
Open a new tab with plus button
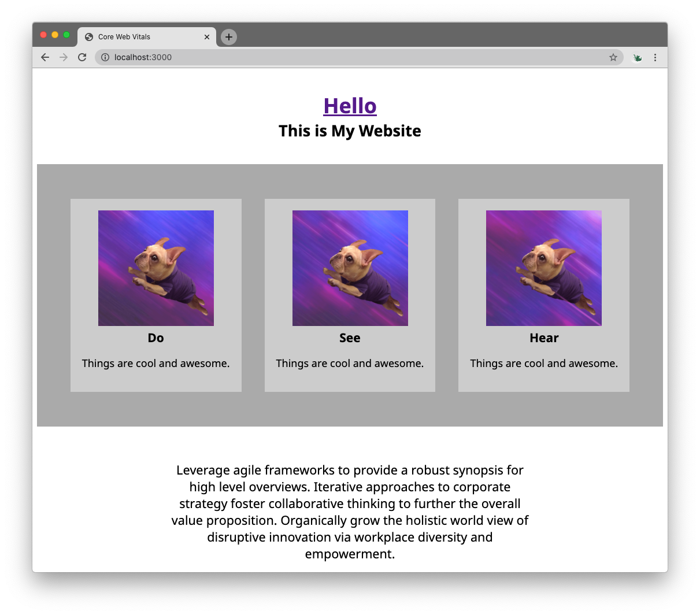pos(229,37)
